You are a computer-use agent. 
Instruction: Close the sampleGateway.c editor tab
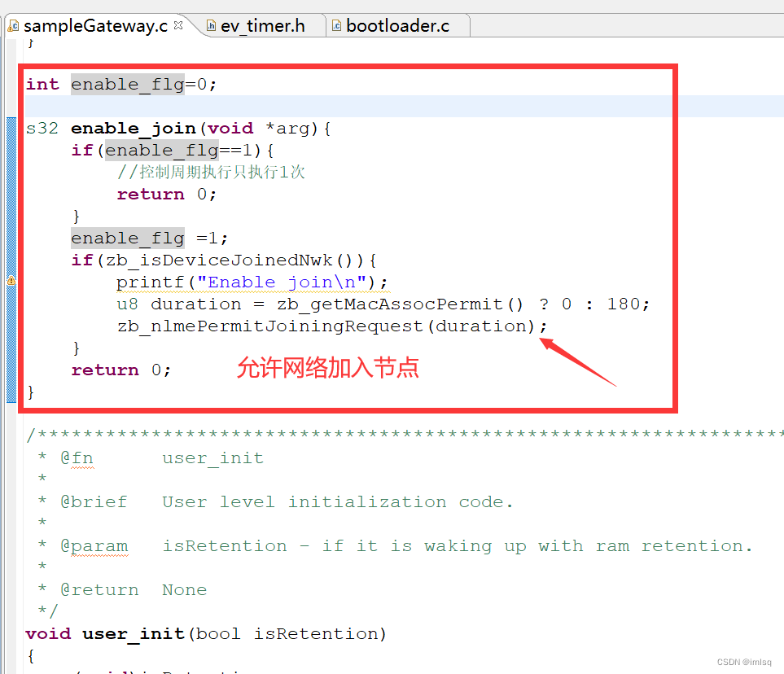178,25
